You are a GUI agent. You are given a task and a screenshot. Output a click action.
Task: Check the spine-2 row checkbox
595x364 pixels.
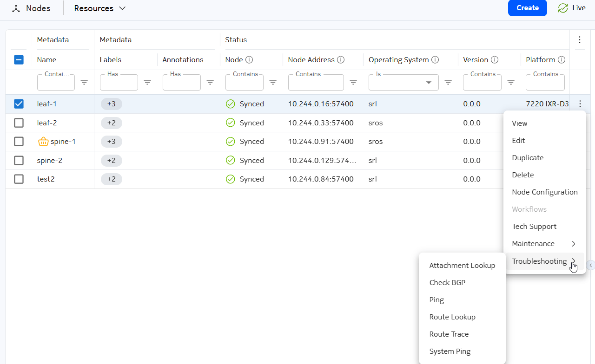(19, 161)
